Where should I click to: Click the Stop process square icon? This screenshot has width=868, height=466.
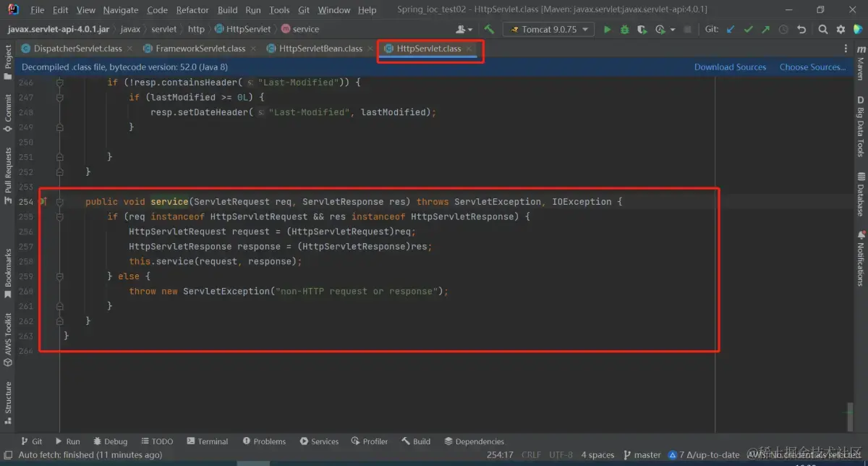689,30
